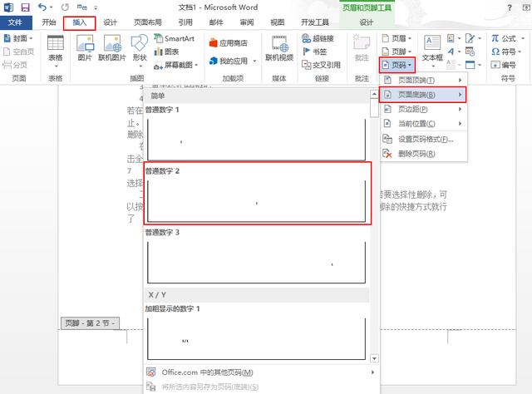Open Screenshot (屏幕截图) tool
Viewport: 532px width, 394px height.
pyautogui.click(x=175, y=65)
